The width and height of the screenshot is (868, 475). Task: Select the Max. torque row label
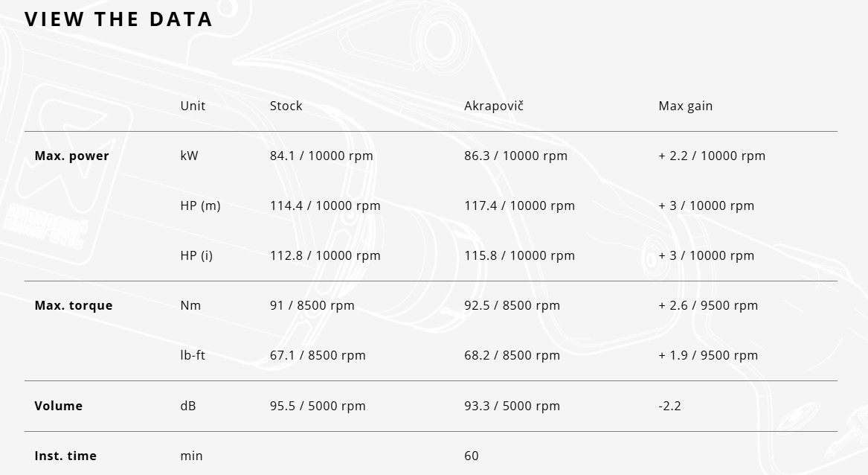click(x=73, y=305)
